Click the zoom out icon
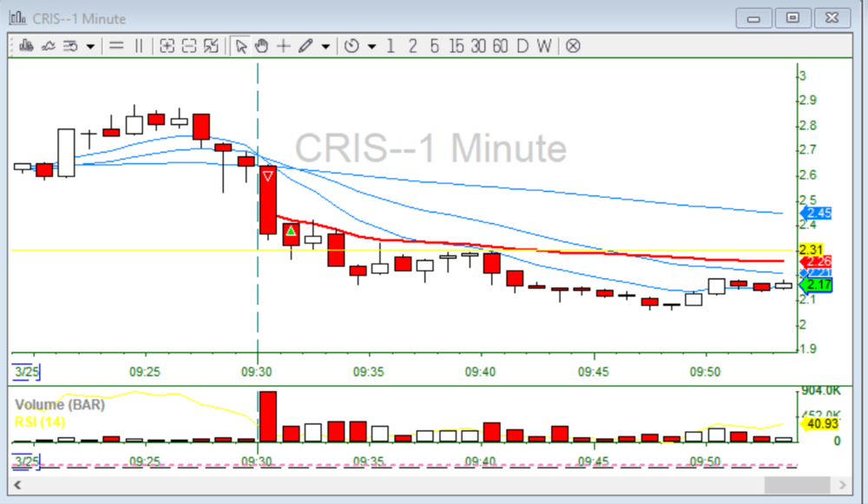This screenshot has width=868, height=504. pos(189,46)
